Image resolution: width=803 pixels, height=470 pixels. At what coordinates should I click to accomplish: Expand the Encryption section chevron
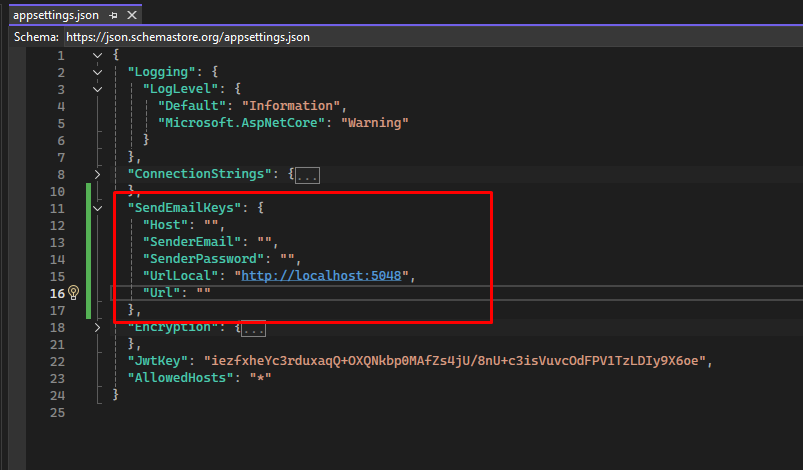[x=97, y=327]
